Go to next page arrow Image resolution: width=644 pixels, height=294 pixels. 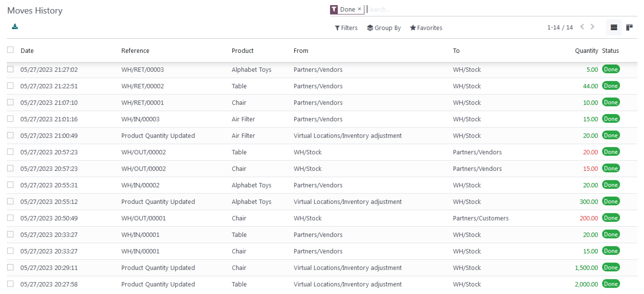click(x=592, y=27)
